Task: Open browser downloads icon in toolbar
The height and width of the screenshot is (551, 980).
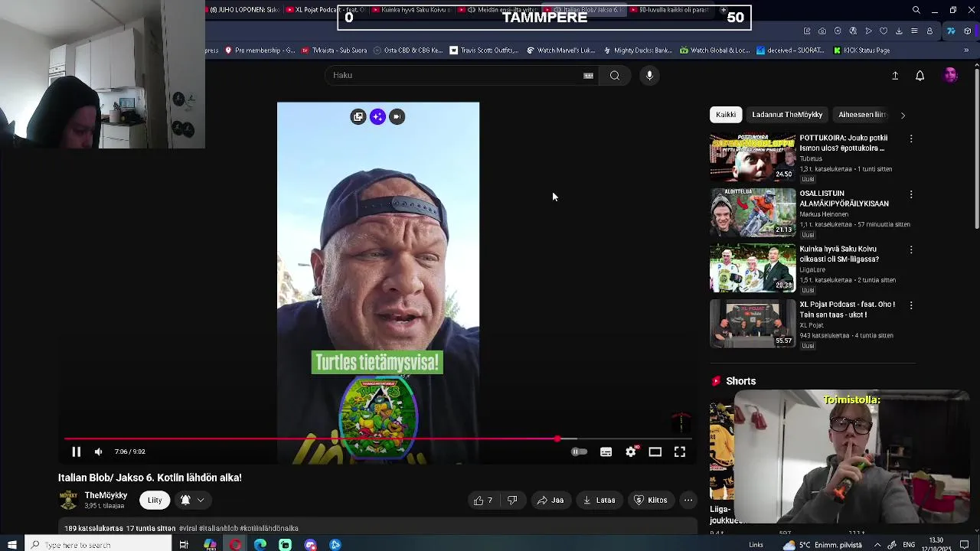Action: pyautogui.click(x=899, y=31)
